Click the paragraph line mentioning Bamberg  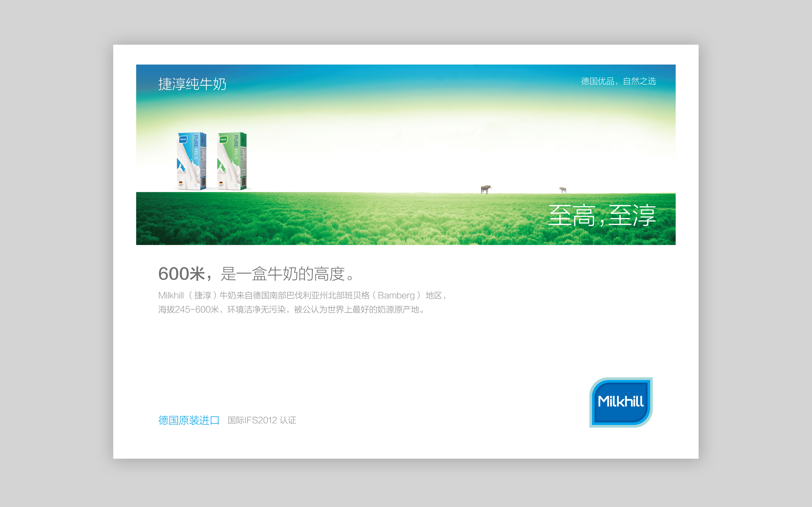pos(302,295)
